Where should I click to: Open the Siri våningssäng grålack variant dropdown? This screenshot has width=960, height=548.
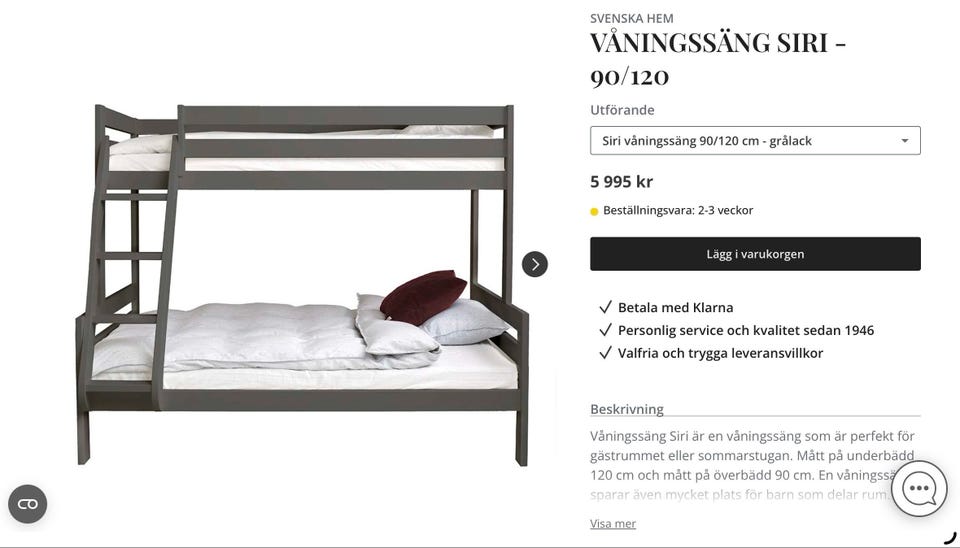coord(755,141)
